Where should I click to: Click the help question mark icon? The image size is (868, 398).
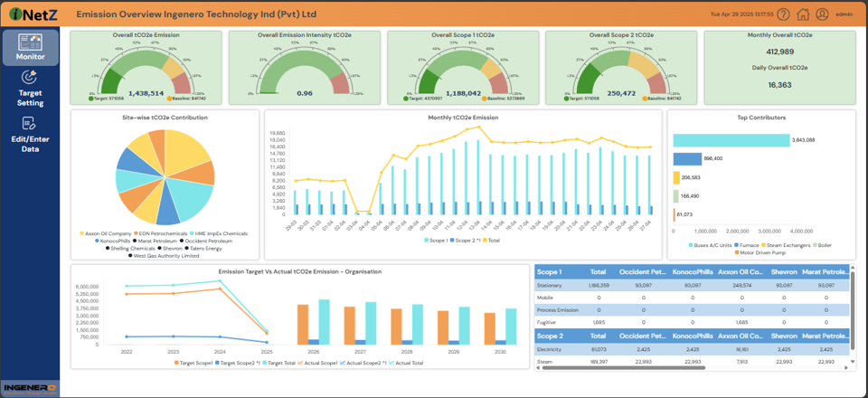click(782, 14)
